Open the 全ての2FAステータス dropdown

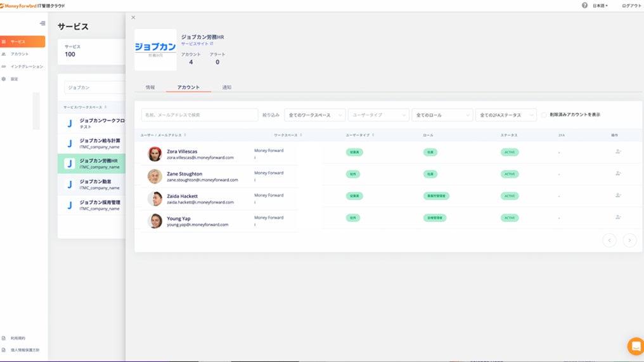[x=505, y=115]
